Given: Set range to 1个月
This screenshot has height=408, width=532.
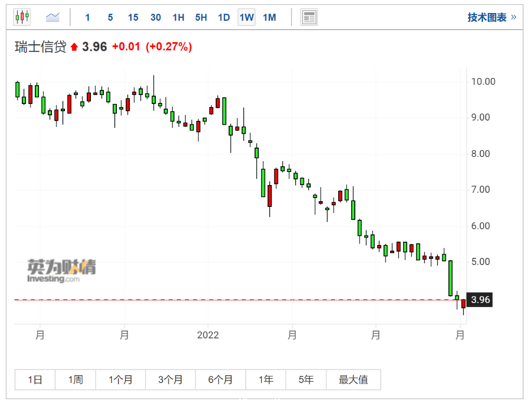Looking at the screenshot, I should [x=121, y=379].
